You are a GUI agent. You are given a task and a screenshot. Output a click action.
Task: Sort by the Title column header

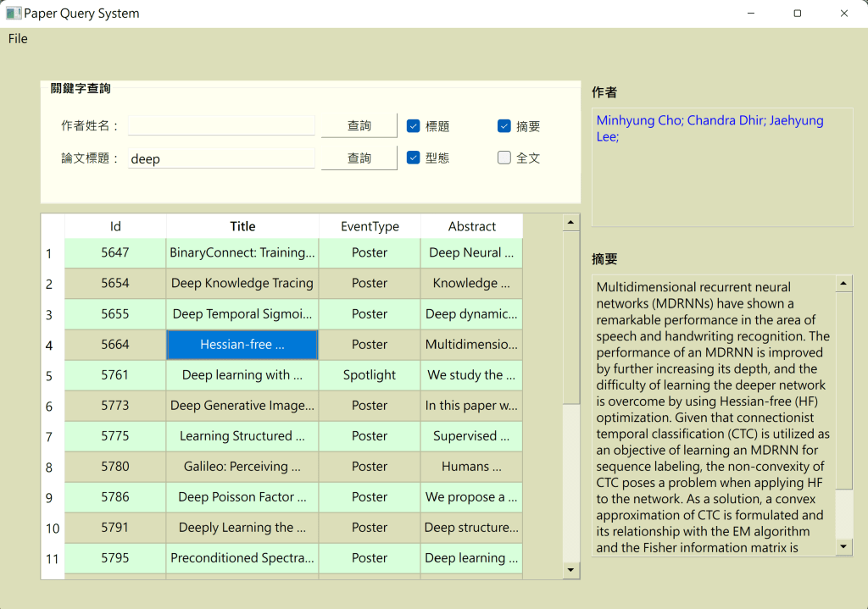coord(242,226)
